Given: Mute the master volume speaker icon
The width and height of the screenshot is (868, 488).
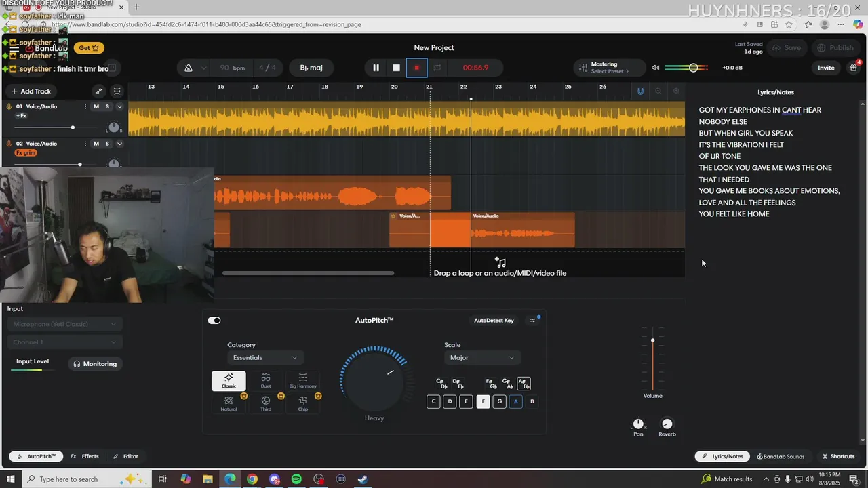Looking at the screenshot, I should pos(655,68).
